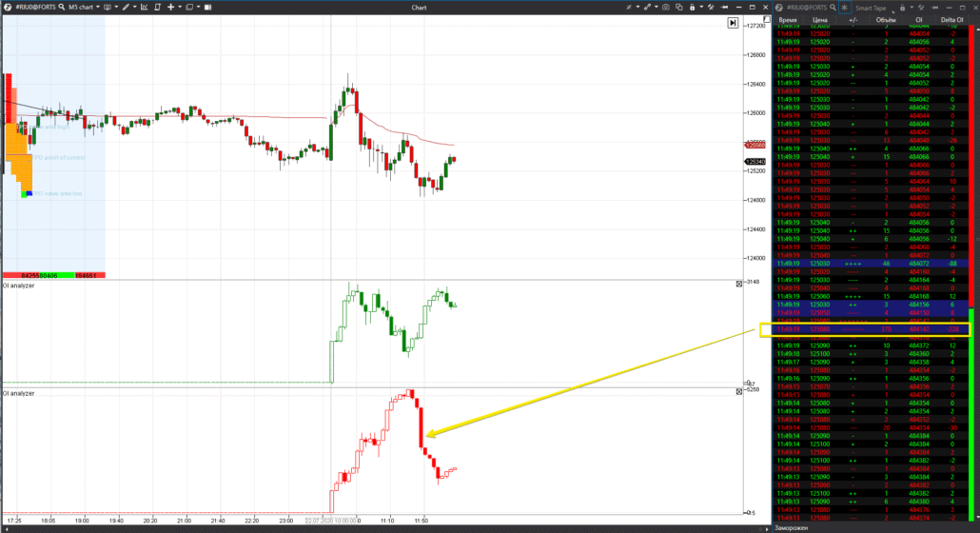The height and width of the screenshot is (533, 980).
Task: Expand the chain link dropdown arrow in chart
Action: 657,7
